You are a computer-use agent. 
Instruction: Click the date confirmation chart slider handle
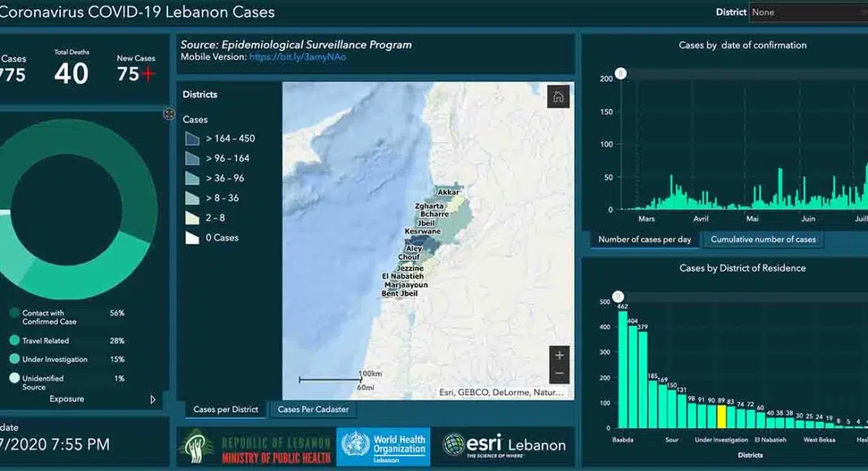click(x=621, y=74)
